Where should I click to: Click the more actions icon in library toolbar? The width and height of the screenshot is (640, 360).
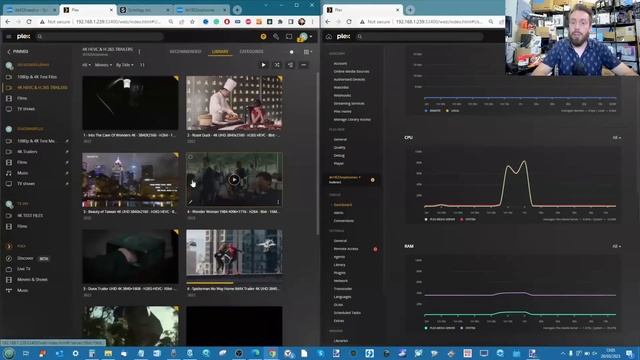pos(304,65)
